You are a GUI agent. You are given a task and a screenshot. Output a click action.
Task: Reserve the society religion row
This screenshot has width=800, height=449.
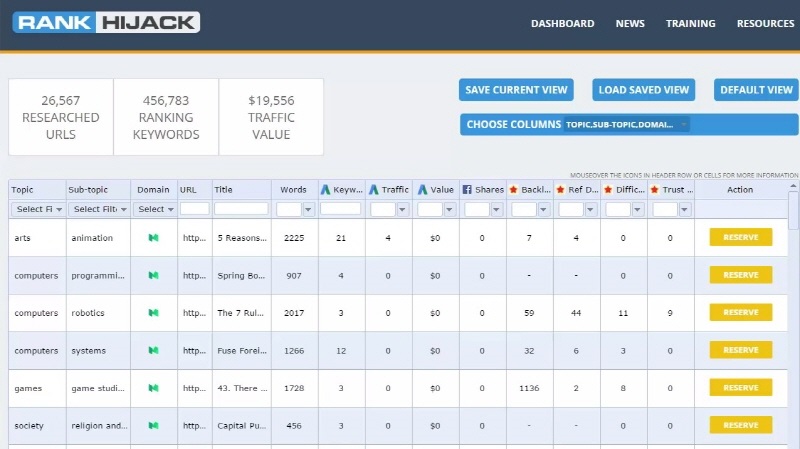point(740,425)
